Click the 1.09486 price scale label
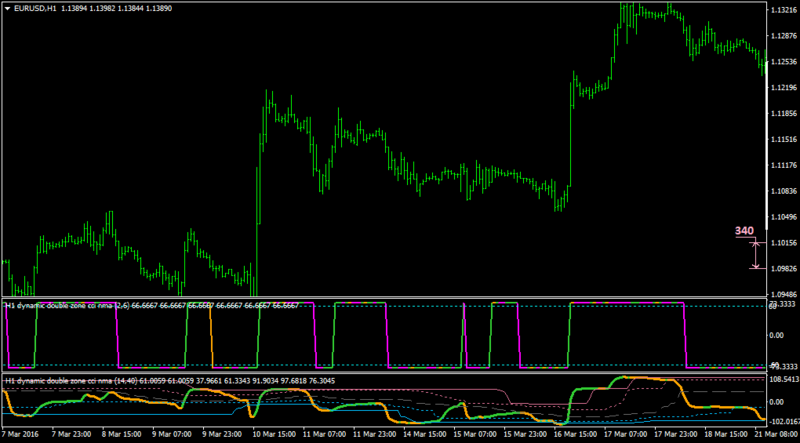The width and height of the screenshot is (800, 443). pos(785,294)
